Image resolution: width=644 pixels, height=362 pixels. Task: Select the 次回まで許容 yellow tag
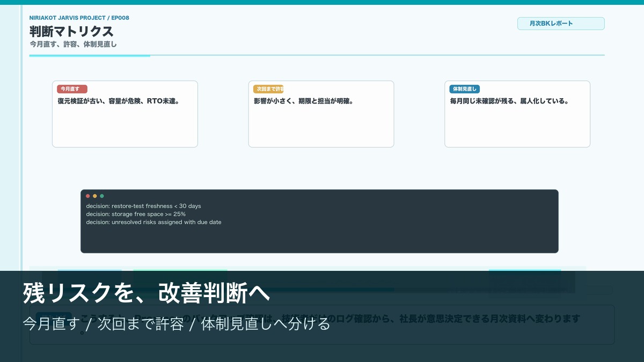pos(268,89)
